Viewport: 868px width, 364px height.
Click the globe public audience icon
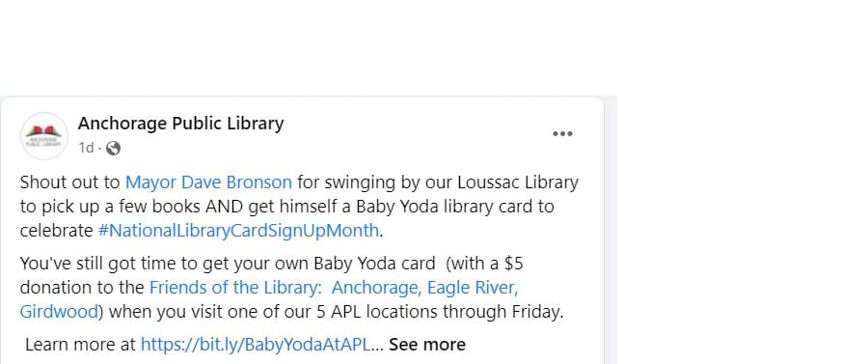(x=113, y=148)
